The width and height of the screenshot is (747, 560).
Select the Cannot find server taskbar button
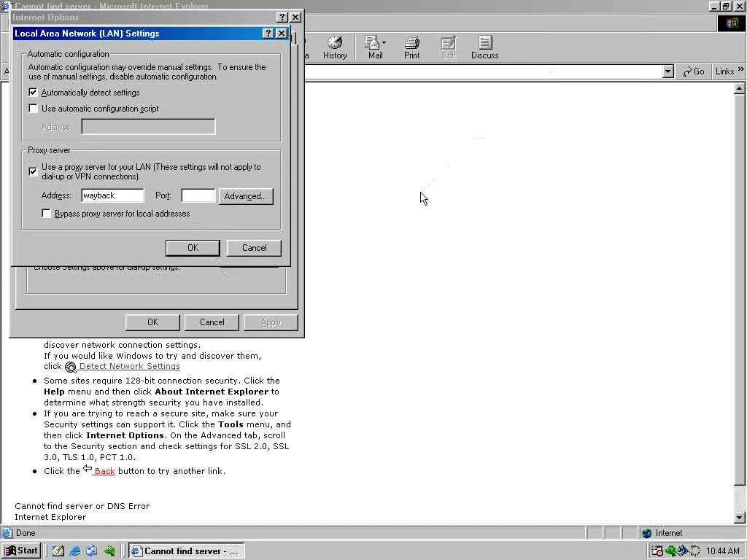point(187,551)
